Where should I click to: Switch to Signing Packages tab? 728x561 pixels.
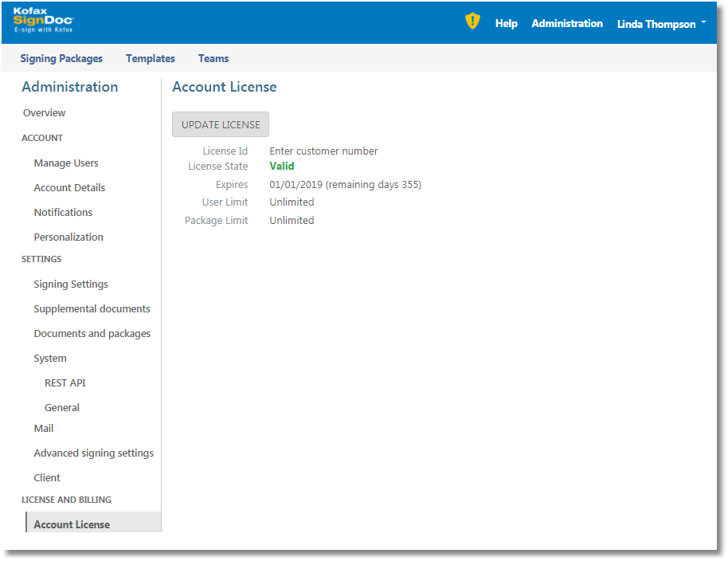point(61,58)
